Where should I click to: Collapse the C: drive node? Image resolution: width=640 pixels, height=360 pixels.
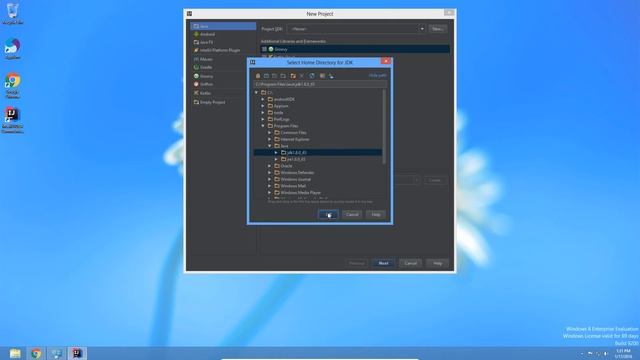[256, 93]
